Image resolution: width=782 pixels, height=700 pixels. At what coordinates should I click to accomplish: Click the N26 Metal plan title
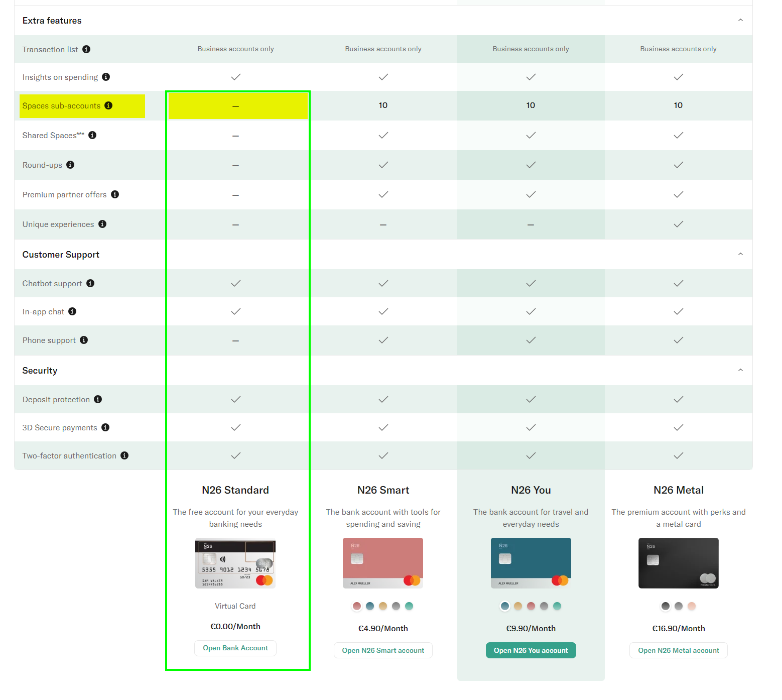coord(679,490)
